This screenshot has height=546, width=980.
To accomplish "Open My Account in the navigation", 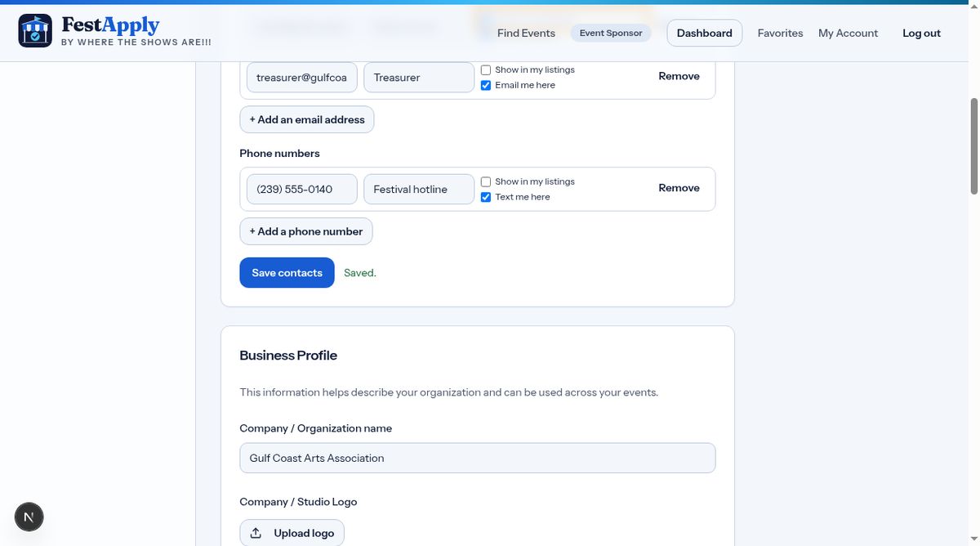I will [848, 34].
